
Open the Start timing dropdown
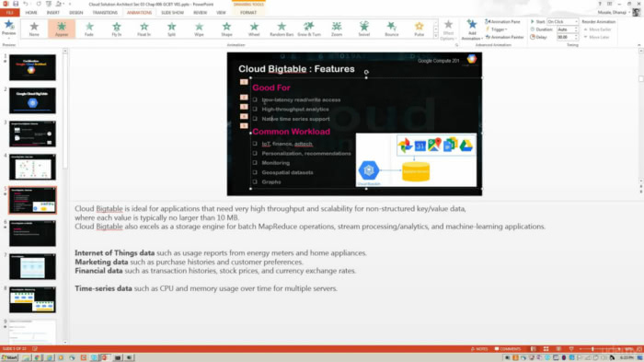tap(562, 21)
